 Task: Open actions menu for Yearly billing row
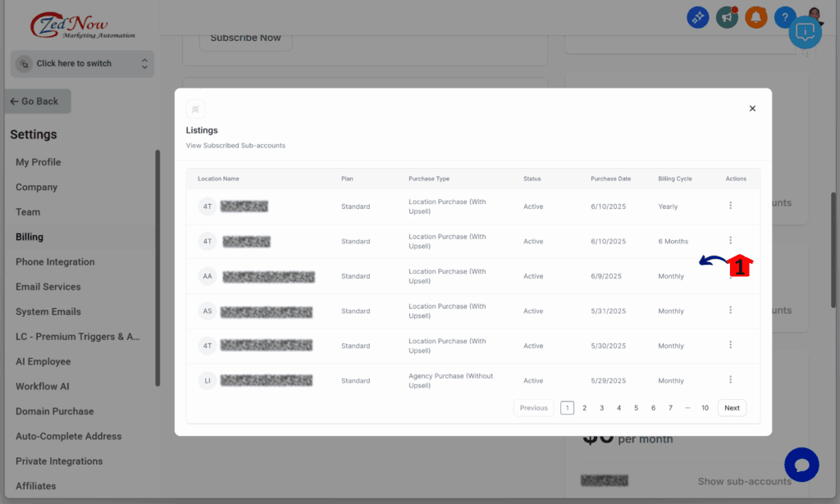click(x=730, y=206)
